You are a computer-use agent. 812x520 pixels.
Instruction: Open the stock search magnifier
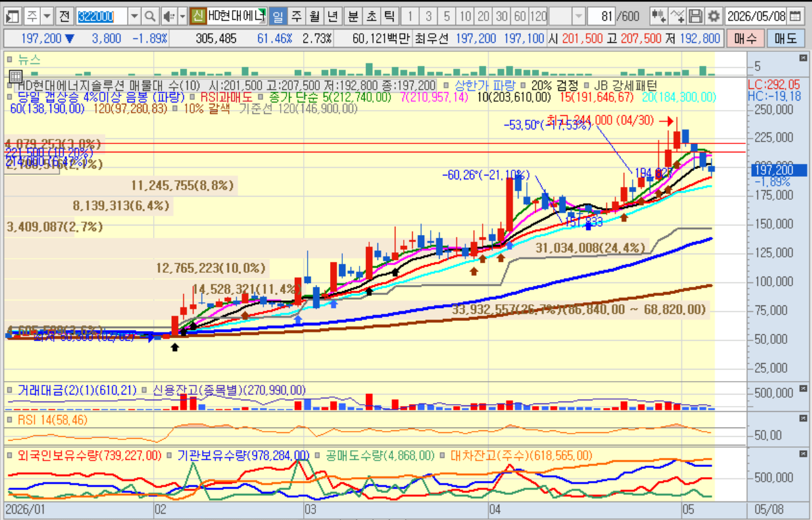click(150, 15)
